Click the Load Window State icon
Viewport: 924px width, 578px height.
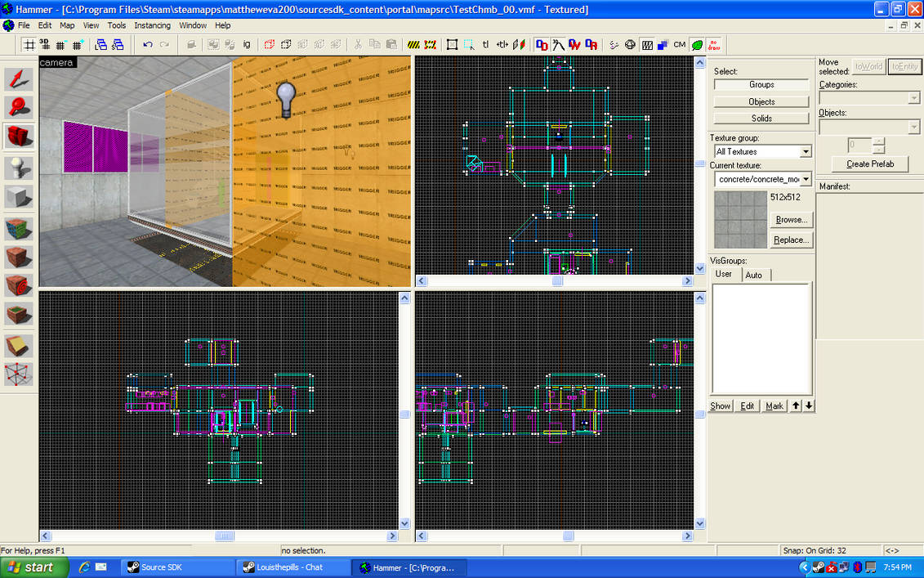click(x=101, y=45)
